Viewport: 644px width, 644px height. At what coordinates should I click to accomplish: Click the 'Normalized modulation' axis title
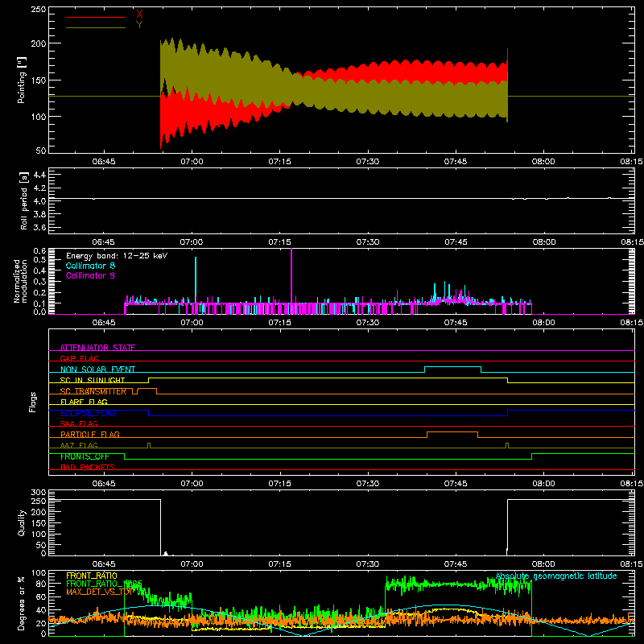[x=20, y=281]
